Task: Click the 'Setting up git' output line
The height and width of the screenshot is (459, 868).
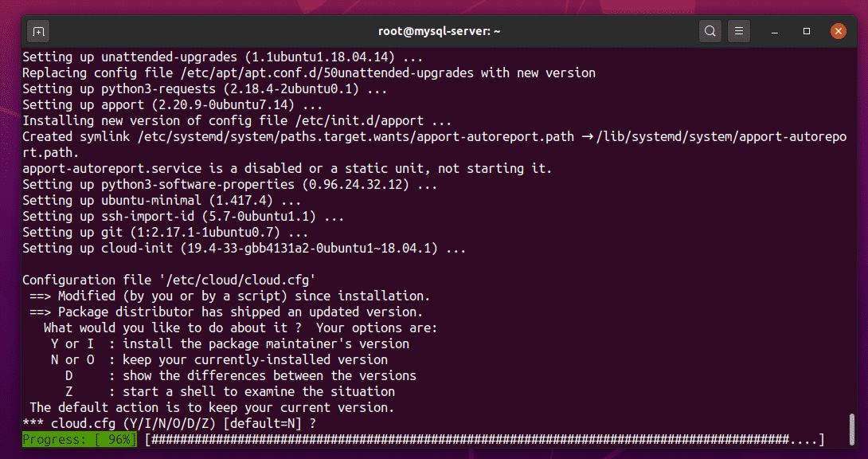Action: 166,233
